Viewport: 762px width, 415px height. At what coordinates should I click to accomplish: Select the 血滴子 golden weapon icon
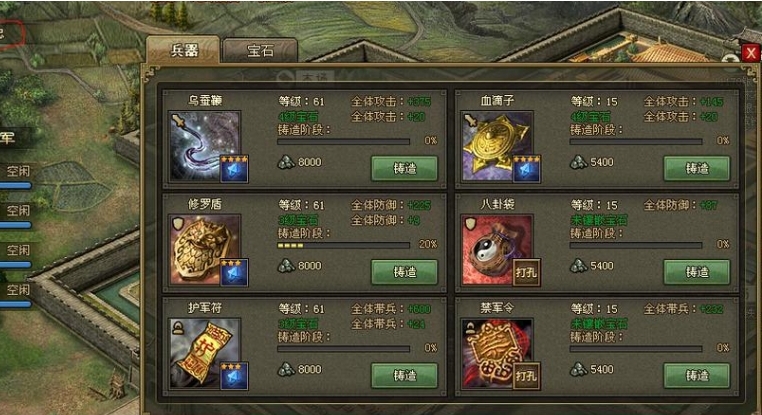[x=497, y=146]
